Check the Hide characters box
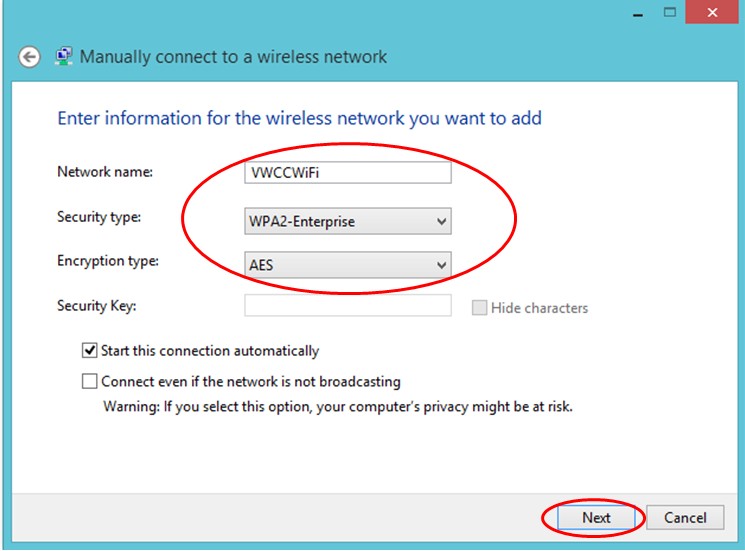Viewport: 745px width, 551px height. coord(479,308)
